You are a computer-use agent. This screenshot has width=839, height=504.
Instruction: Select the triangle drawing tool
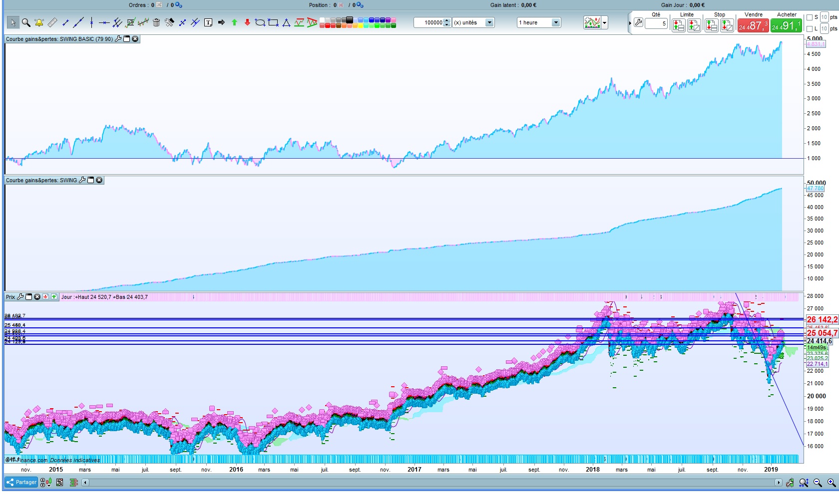[286, 22]
